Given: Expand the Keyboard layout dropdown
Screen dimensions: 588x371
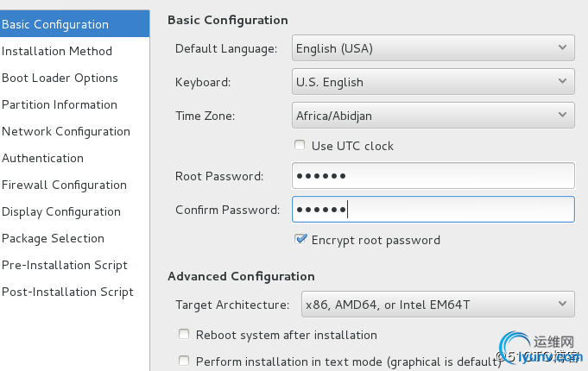Looking at the screenshot, I should (433, 82).
